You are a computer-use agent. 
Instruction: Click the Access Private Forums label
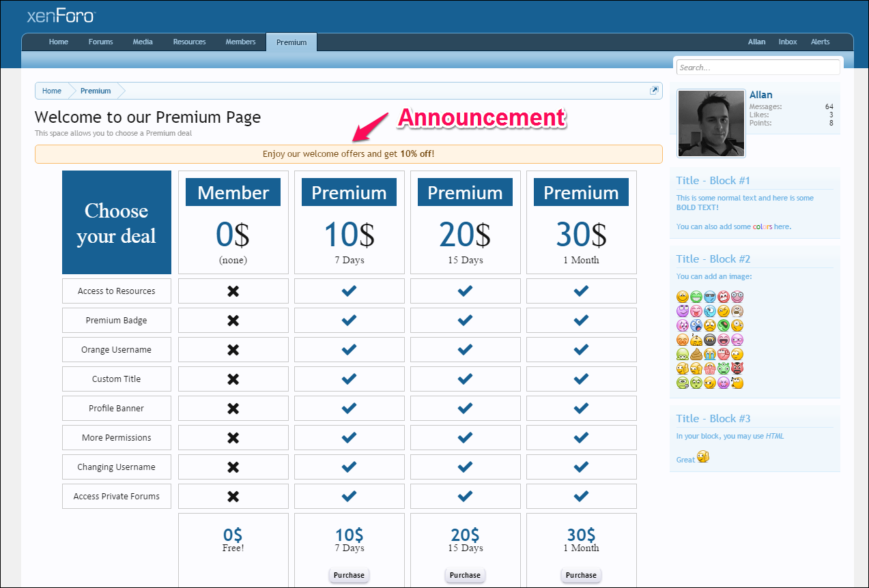click(117, 496)
